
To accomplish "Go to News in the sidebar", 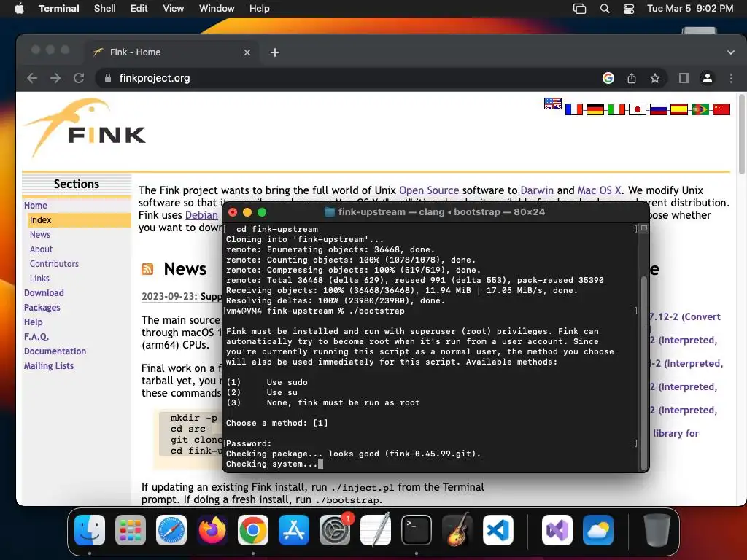I will tap(40, 235).
